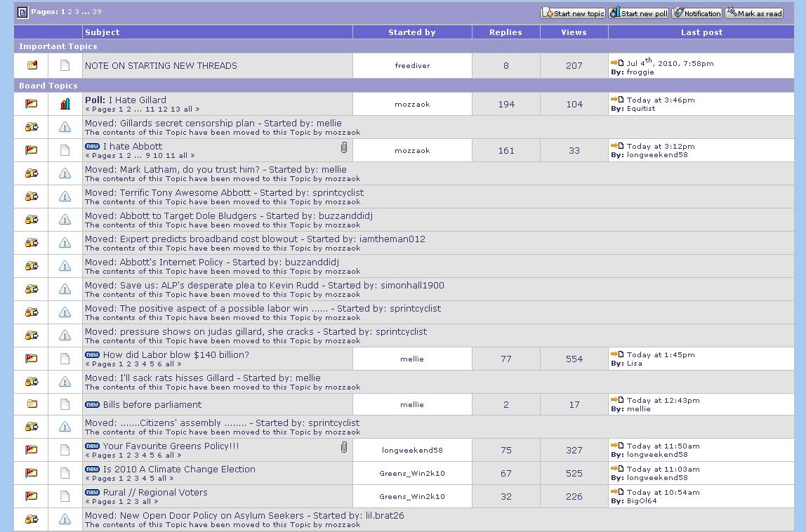Click the new badge beside Rural // Regional Voters

point(92,493)
